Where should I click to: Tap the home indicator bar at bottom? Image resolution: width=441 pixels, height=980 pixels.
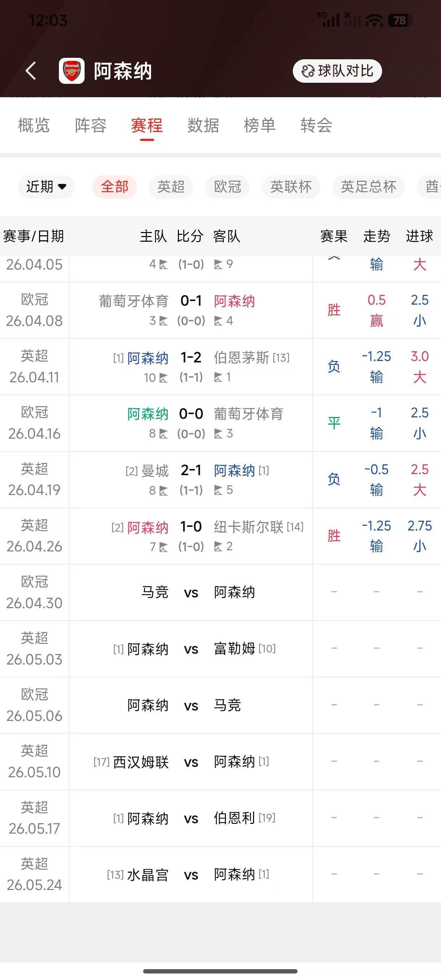coord(220,971)
